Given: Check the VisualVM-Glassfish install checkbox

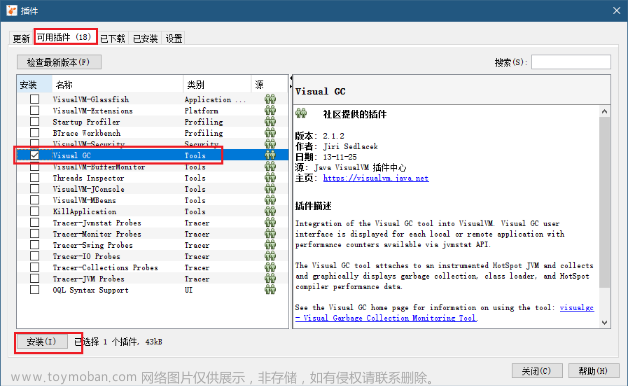Looking at the screenshot, I should [34, 99].
